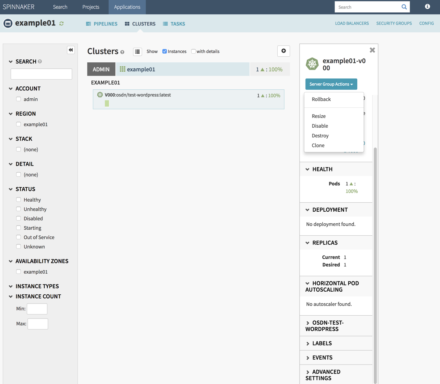
Task: Click the instance count Min field
Action: click(x=37, y=309)
